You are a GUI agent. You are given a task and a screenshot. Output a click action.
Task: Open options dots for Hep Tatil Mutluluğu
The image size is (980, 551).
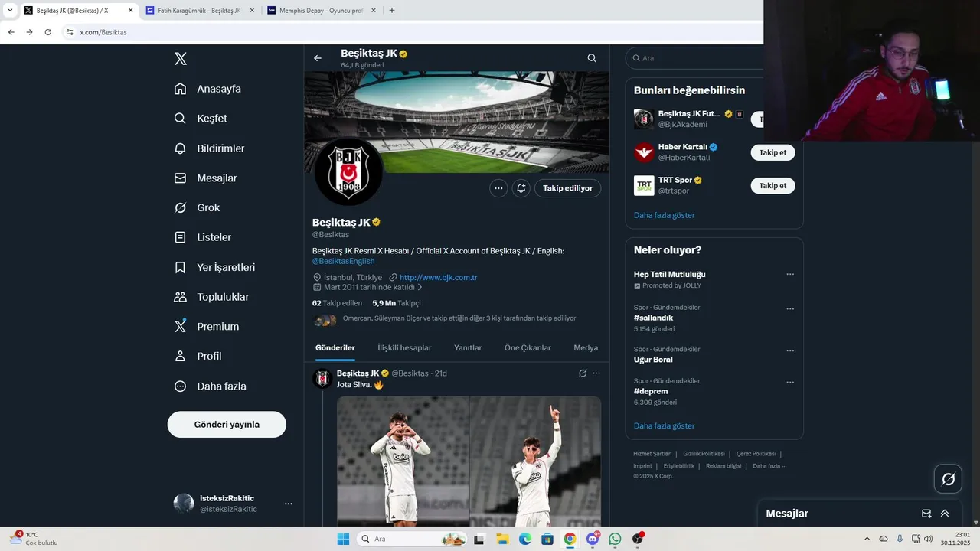tap(790, 274)
